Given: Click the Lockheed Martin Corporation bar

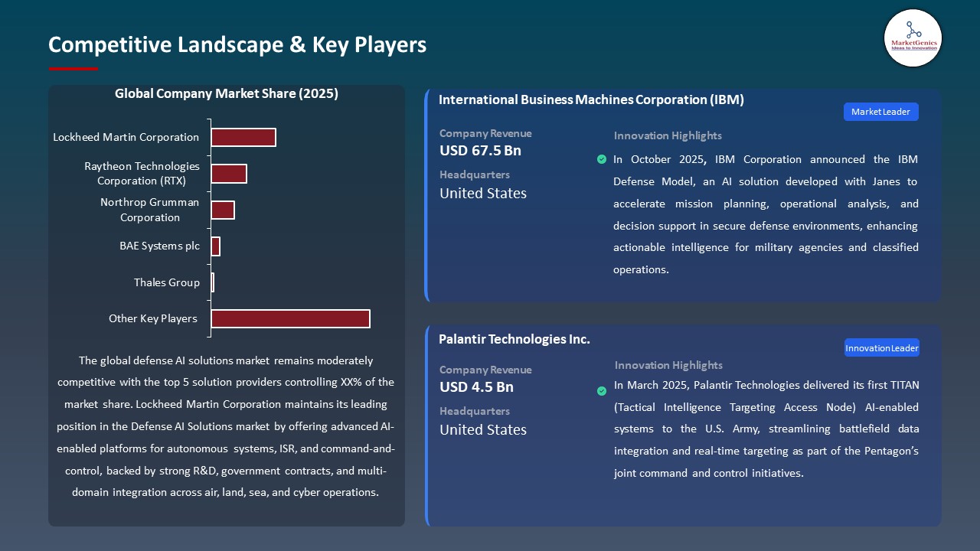Looking at the screenshot, I should pyautogui.click(x=243, y=137).
